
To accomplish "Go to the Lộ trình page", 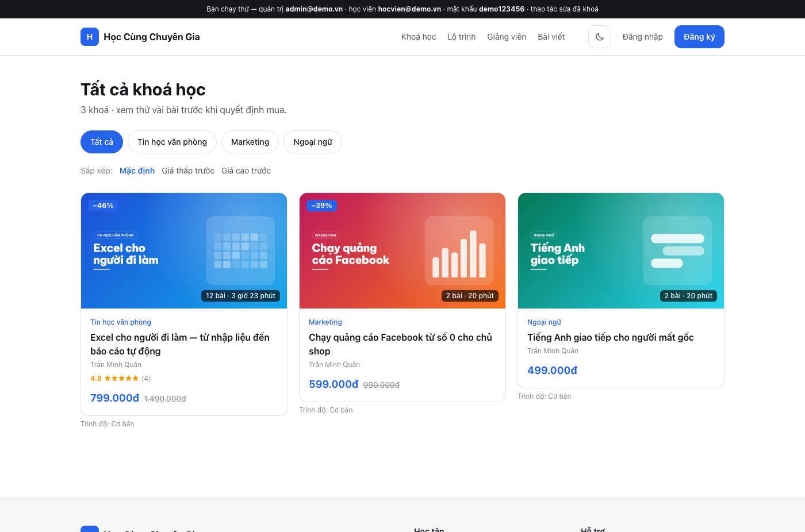I will (462, 37).
